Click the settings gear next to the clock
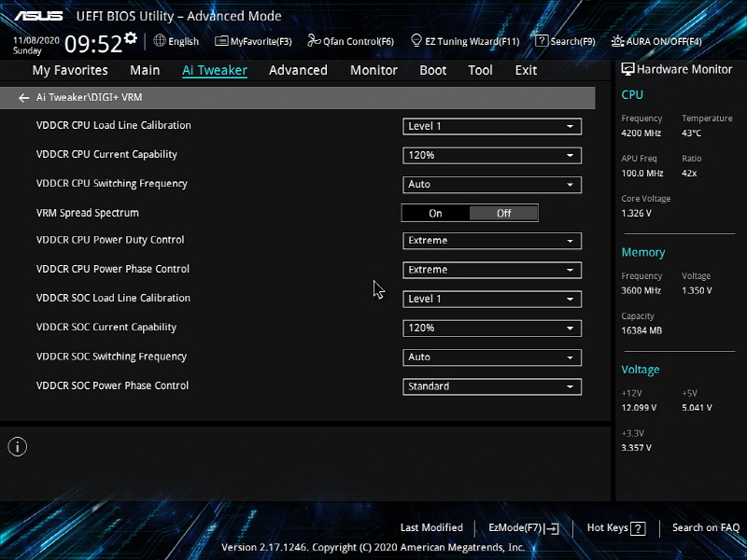The height and width of the screenshot is (560, 747). click(130, 37)
